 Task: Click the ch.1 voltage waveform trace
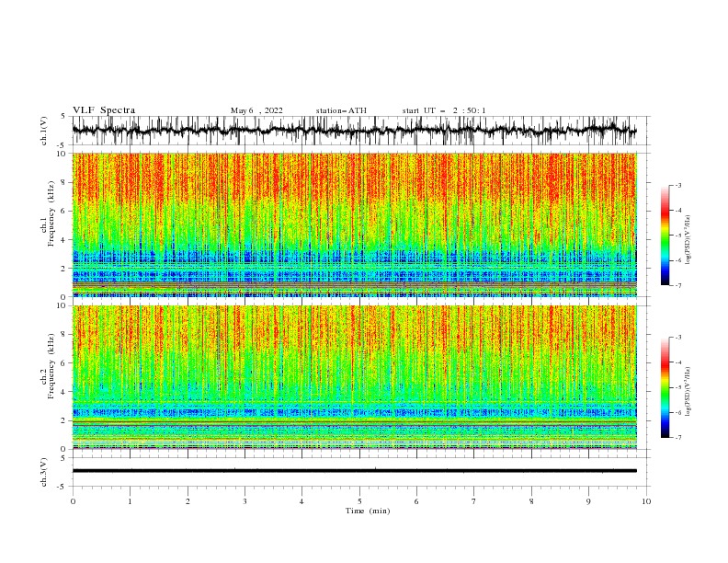354,131
